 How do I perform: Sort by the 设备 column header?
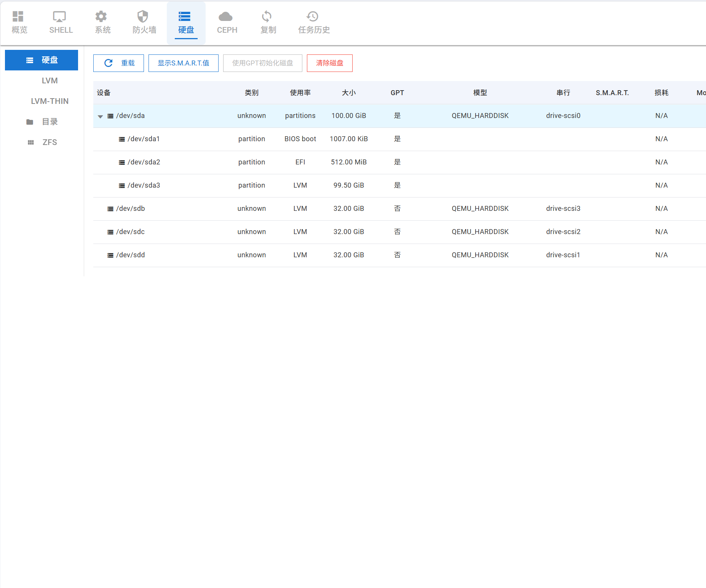point(104,93)
